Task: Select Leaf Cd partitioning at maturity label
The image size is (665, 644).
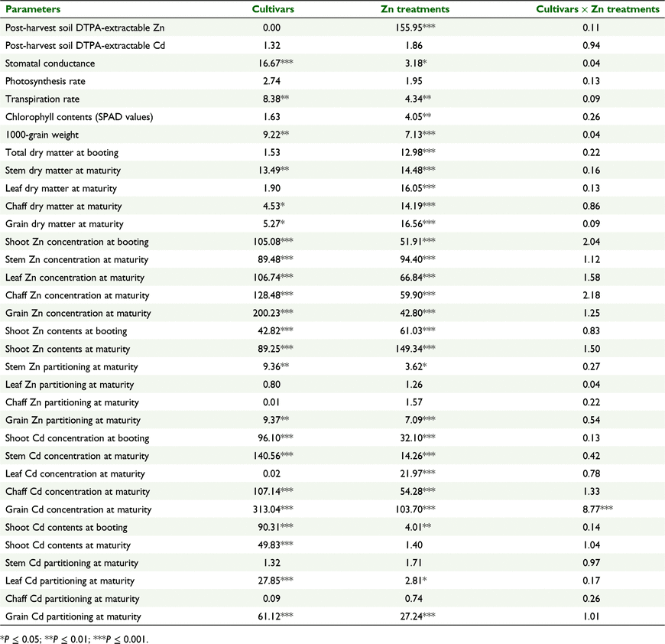Action: 70,581
